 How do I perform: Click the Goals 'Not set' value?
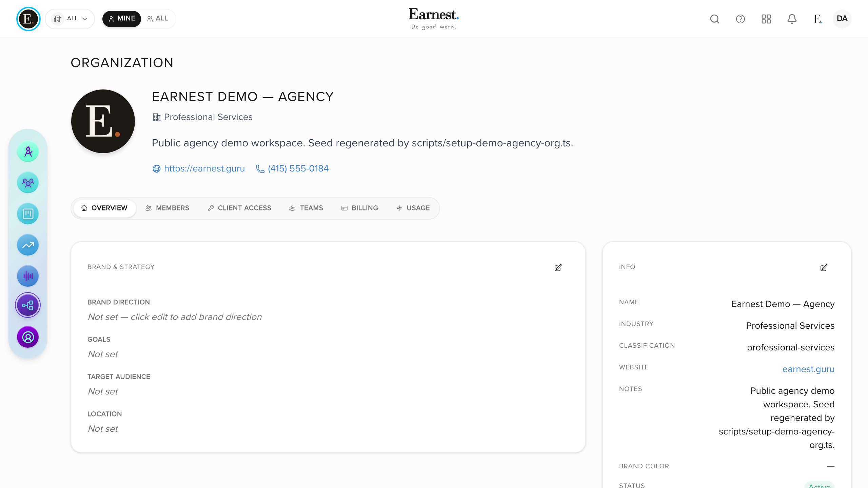point(103,354)
